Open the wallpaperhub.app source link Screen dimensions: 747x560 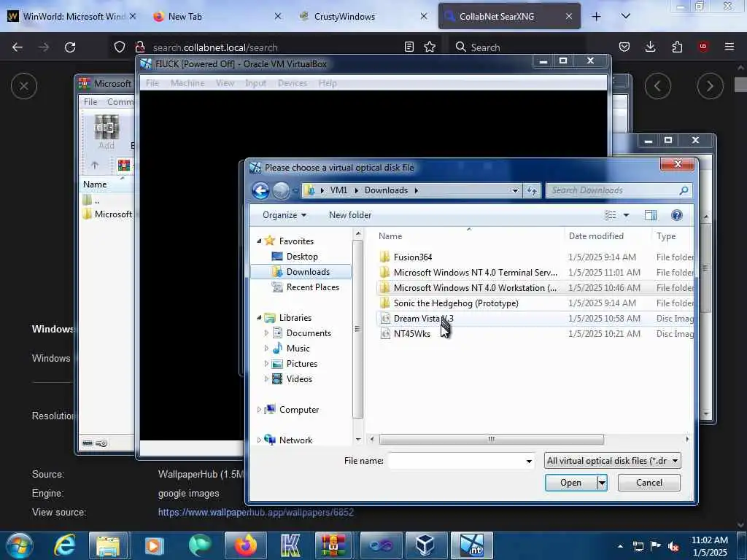pyautogui.click(x=256, y=513)
